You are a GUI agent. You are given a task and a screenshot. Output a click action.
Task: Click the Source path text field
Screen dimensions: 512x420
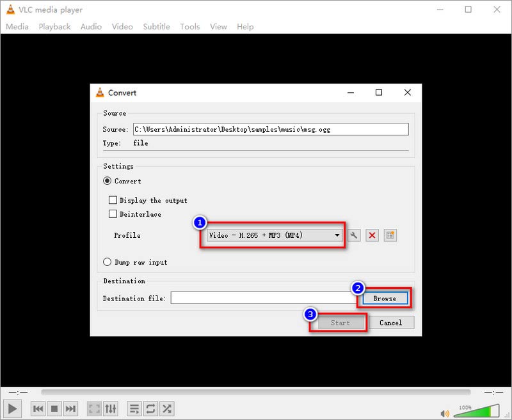coord(271,129)
